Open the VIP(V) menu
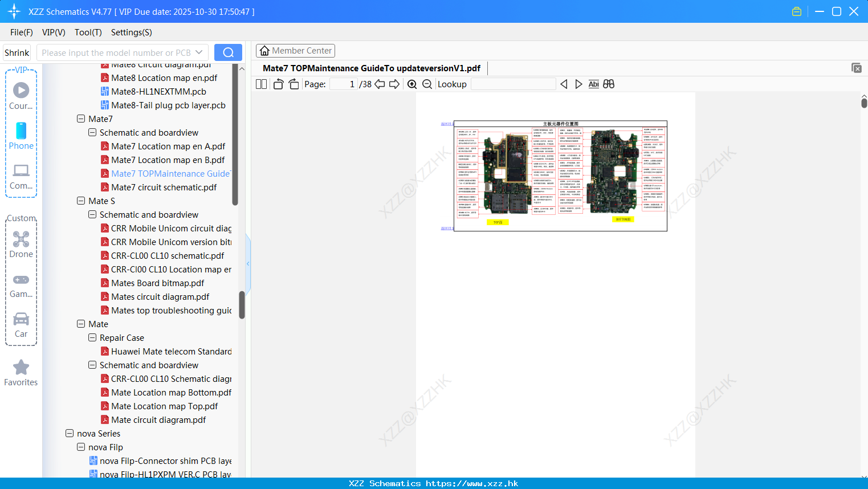Viewport: 868px width, 489px height. point(54,32)
